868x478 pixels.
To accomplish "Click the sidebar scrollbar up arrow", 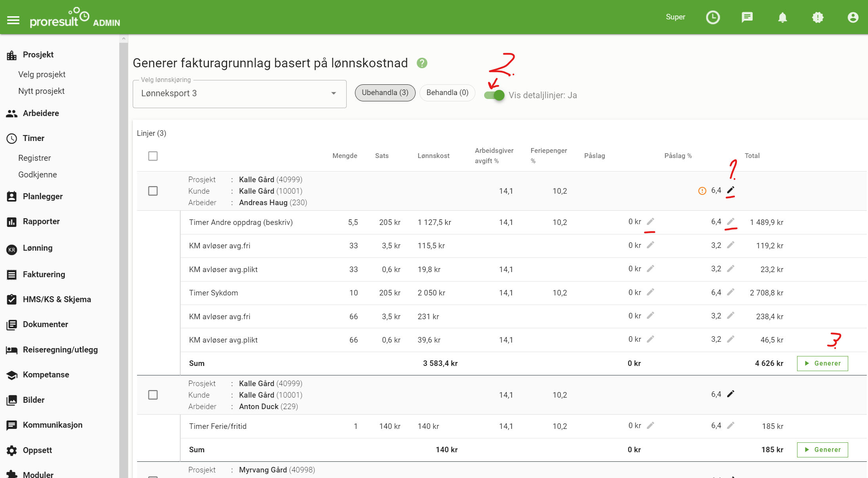I will pos(124,38).
